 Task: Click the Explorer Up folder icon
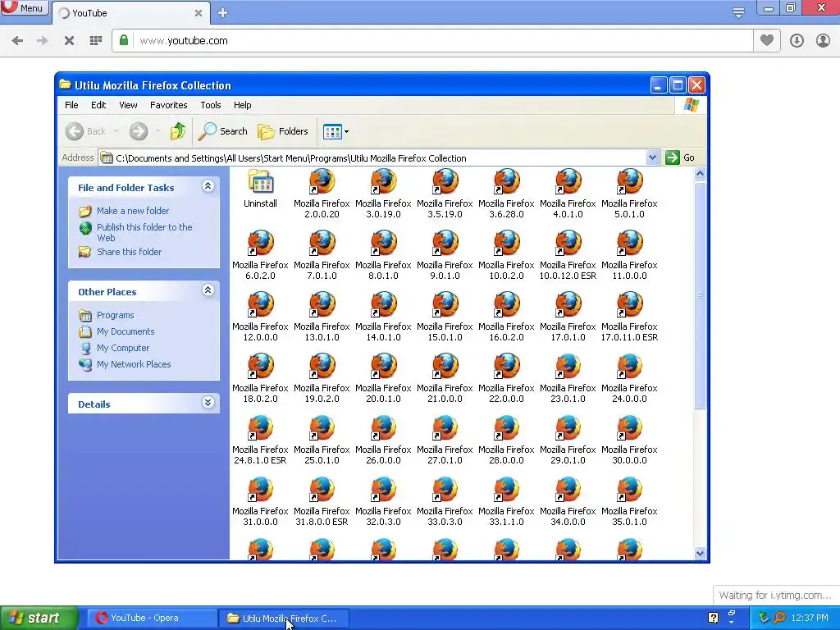[x=177, y=131]
